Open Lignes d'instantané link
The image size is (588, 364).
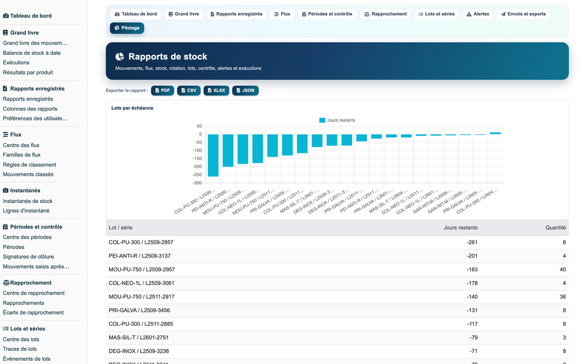[26, 211]
